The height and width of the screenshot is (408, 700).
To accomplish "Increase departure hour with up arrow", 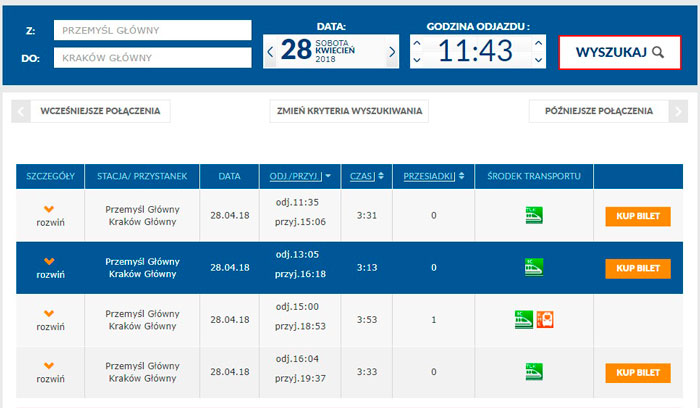I will [417, 41].
